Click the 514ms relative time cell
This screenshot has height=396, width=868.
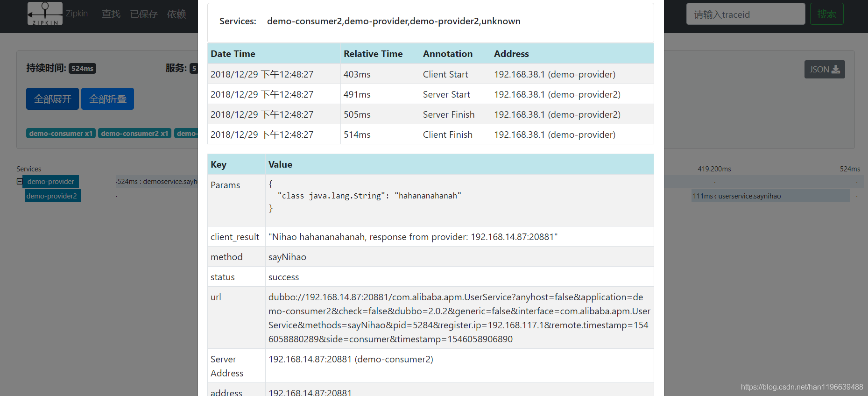(380, 134)
